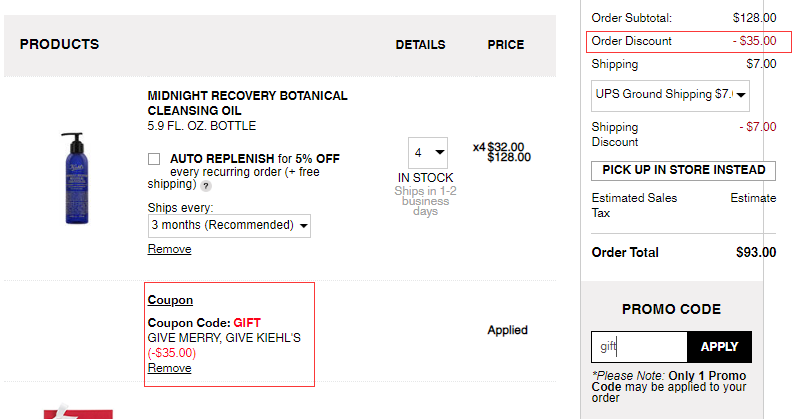Screen dimensions: 808x419
Task: Enable the Auto Replenish checkbox
Action: pos(154,159)
